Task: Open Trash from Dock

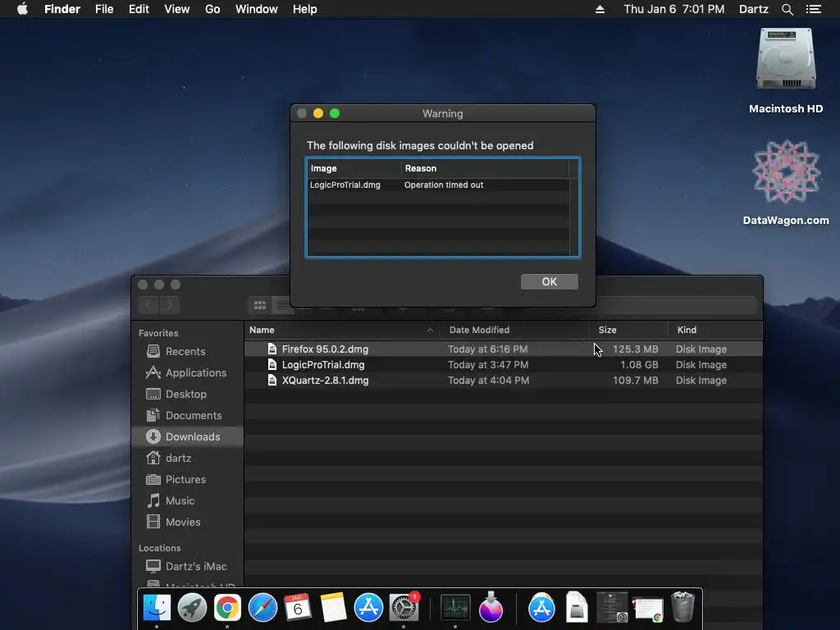Action: point(683,607)
